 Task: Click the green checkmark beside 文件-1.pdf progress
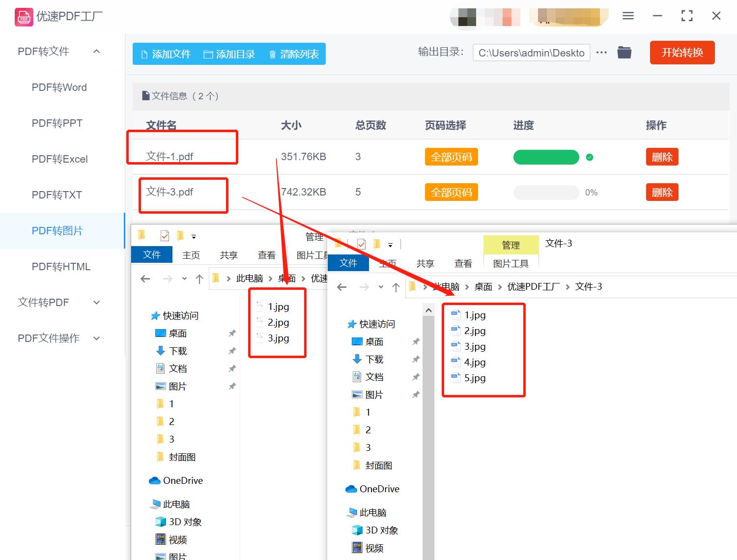589,157
